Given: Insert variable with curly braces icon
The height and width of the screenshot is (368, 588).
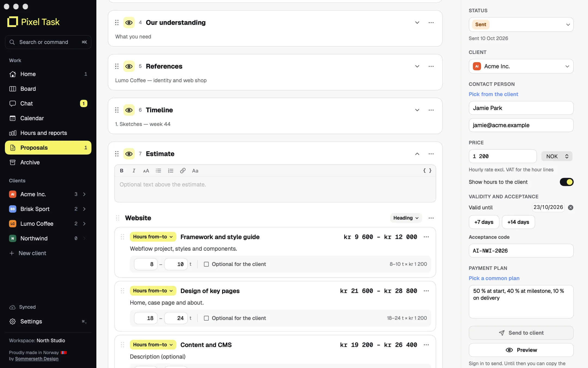Looking at the screenshot, I should [427, 171].
